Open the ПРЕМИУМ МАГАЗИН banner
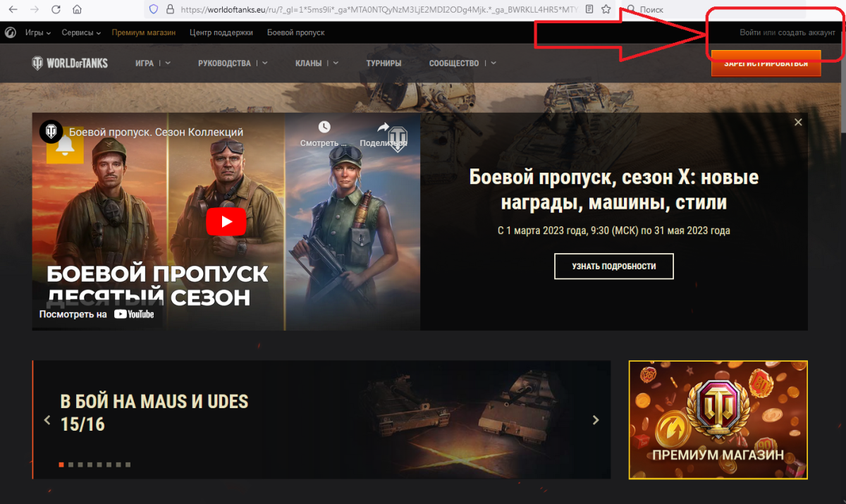The image size is (846, 504). [x=718, y=420]
